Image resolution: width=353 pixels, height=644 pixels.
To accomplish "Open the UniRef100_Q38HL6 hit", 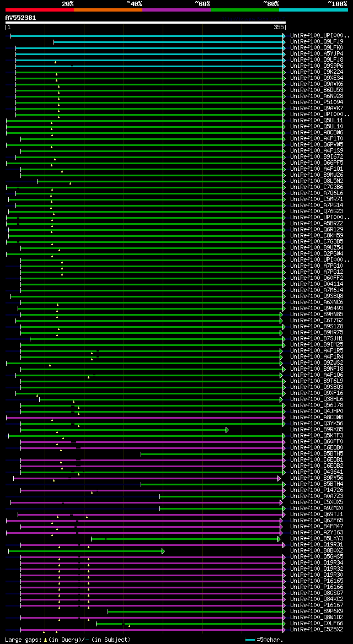I will pos(317,399).
